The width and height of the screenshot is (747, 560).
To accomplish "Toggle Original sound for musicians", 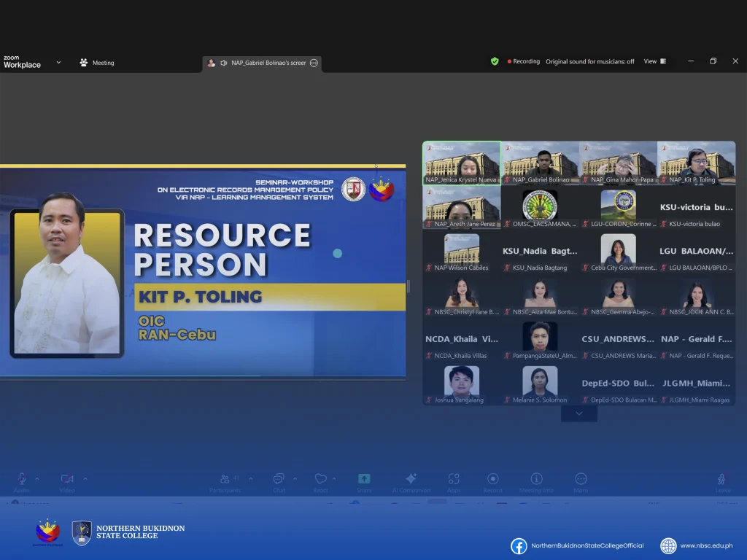I will point(589,62).
